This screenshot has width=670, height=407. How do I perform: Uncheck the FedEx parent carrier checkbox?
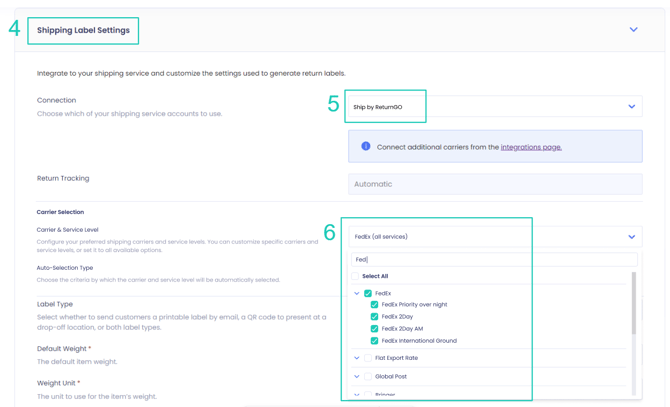point(368,294)
